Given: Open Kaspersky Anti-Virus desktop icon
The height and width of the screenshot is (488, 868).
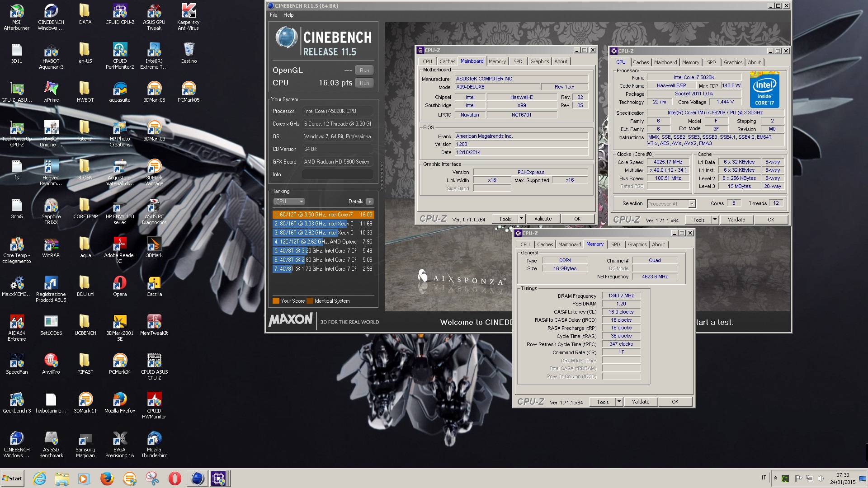Looking at the screenshot, I should click(189, 17).
